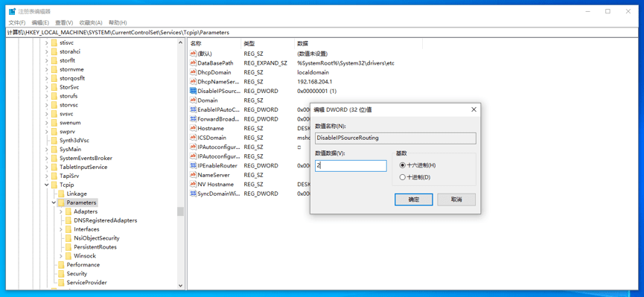644x297 pixels.
Task: Select the NsiObjectSecurity tree item
Action: (97, 238)
